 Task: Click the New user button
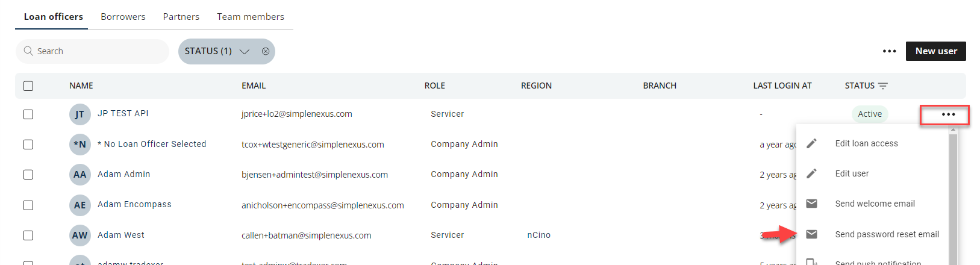935,51
